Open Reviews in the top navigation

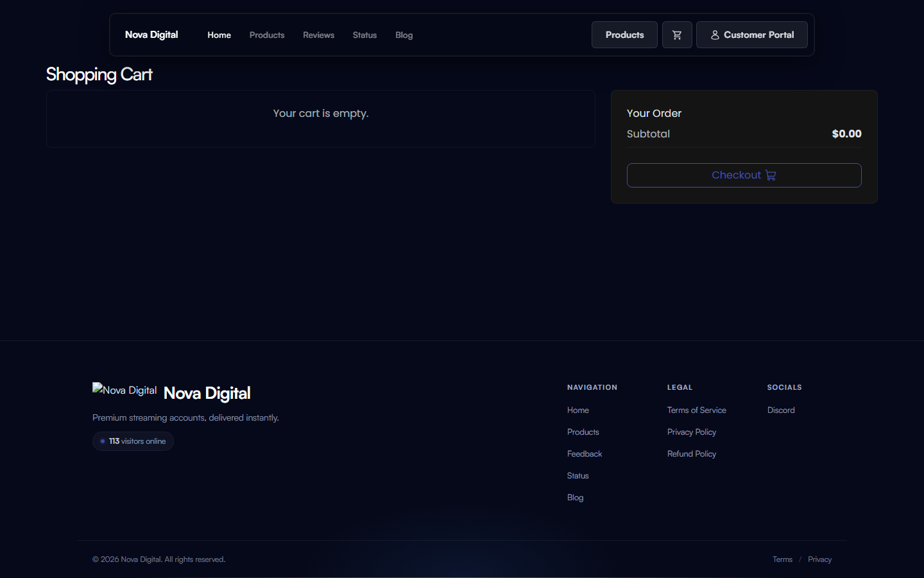[318, 35]
